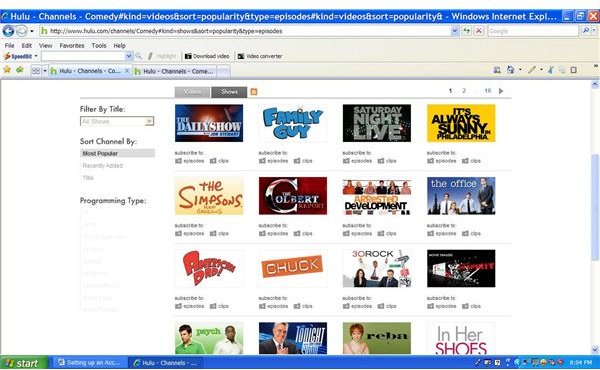The image size is (600, 370).
Task: Switch to the second Hulu Channels browser tab
Action: coord(174,71)
